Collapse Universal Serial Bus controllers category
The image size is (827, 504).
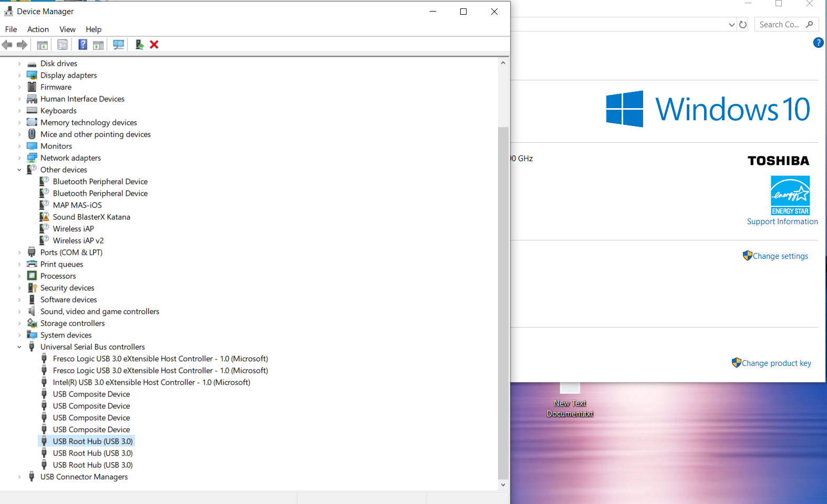pyautogui.click(x=19, y=347)
